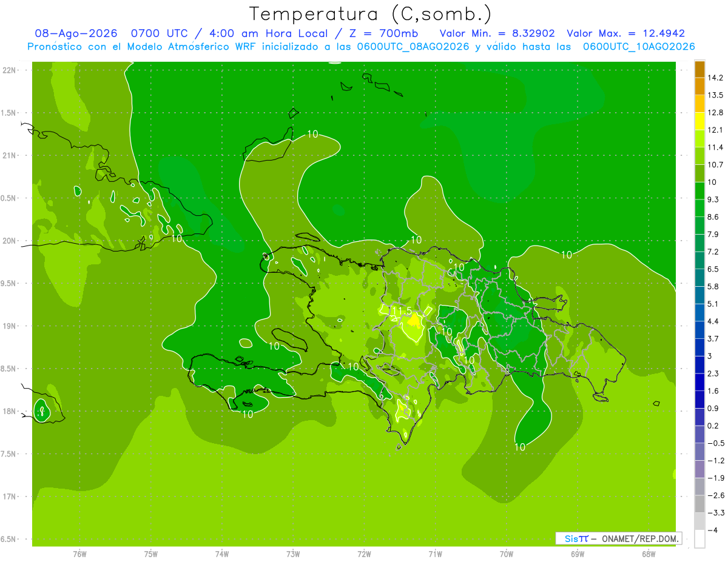Click the "Valor Min. = 8.32902" readout
This screenshot has height=562, width=728.
[497, 33]
